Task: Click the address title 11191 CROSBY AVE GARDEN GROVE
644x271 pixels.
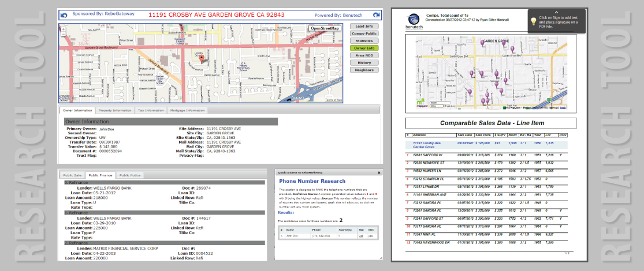Action: (216, 15)
